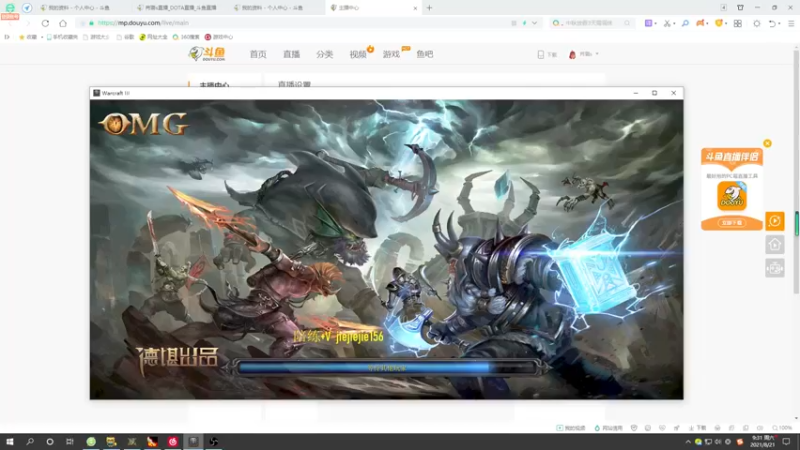Go to the browser home page icon
This screenshot has width=800, height=450.
point(63,23)
